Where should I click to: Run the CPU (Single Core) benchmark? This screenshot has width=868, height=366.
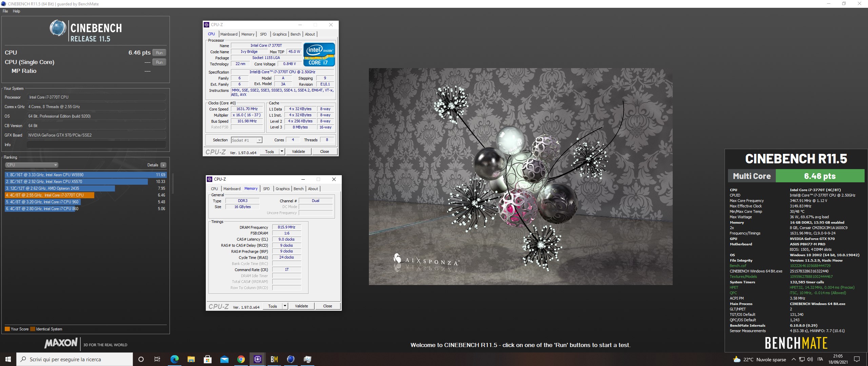coord(159,62)
